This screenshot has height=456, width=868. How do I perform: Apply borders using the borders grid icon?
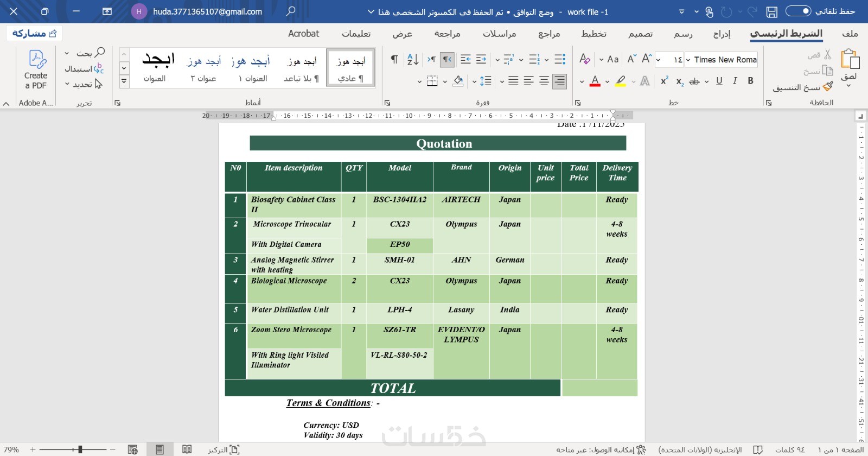coord(432,81)
